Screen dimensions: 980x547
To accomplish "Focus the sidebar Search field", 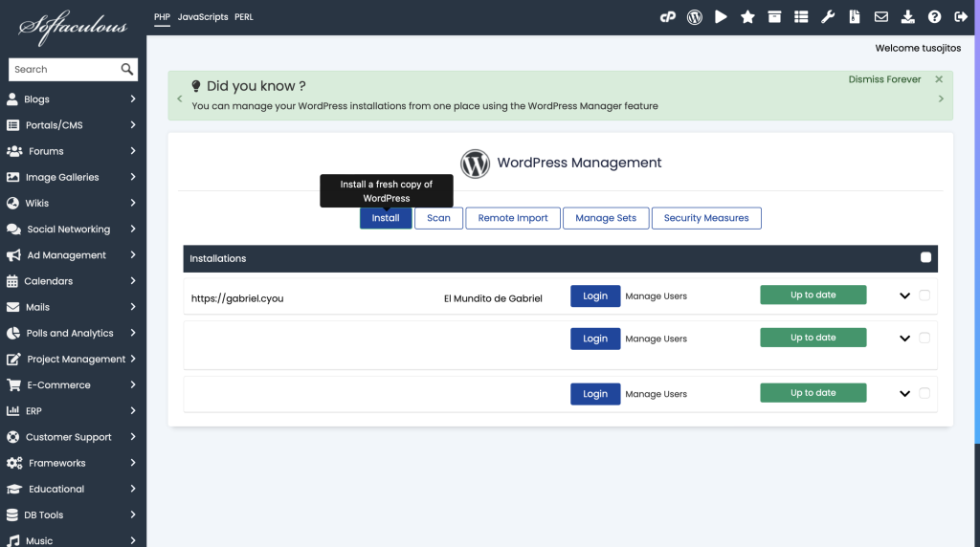I will [64, 69].
